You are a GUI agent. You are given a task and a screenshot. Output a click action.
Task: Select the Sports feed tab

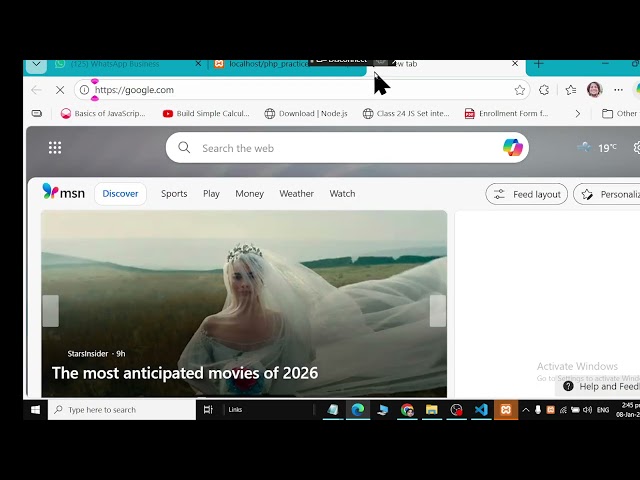click(174, 194)
